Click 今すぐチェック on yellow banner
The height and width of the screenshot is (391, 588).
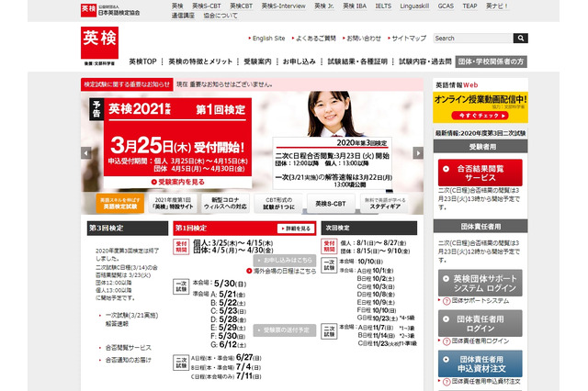pos(480,116)
